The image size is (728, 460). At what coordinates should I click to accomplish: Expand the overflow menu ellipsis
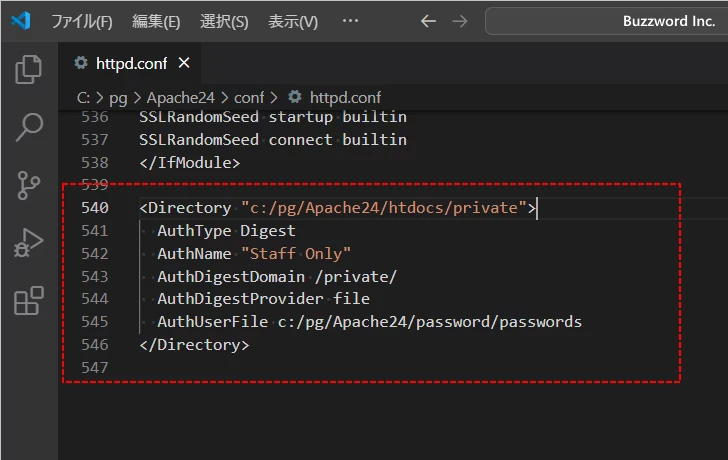350,21
